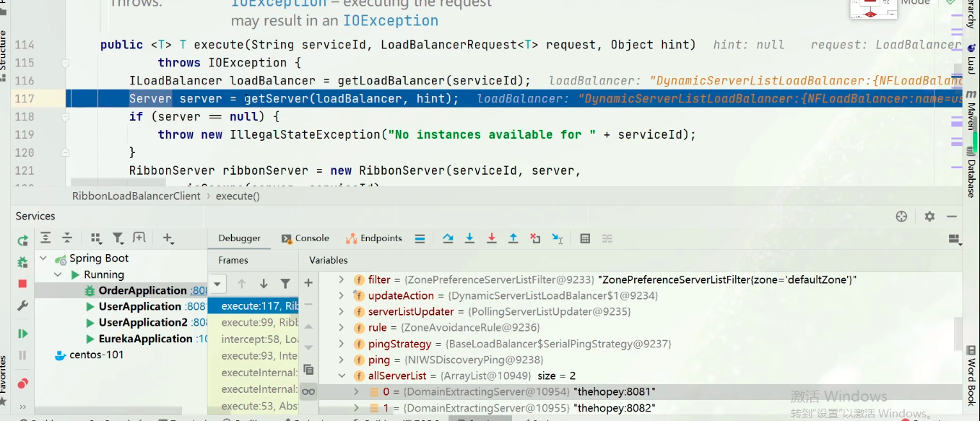Collapse the Spring Boot tree node
This screenshot has height=421, width=980.
44,259
